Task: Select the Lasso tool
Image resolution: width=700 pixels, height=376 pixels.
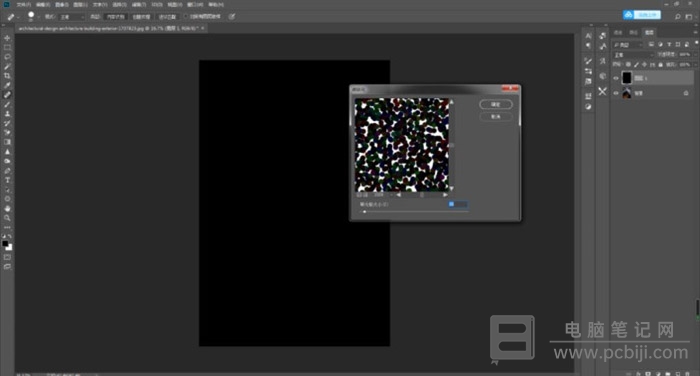Action: (x=7, y=57)
